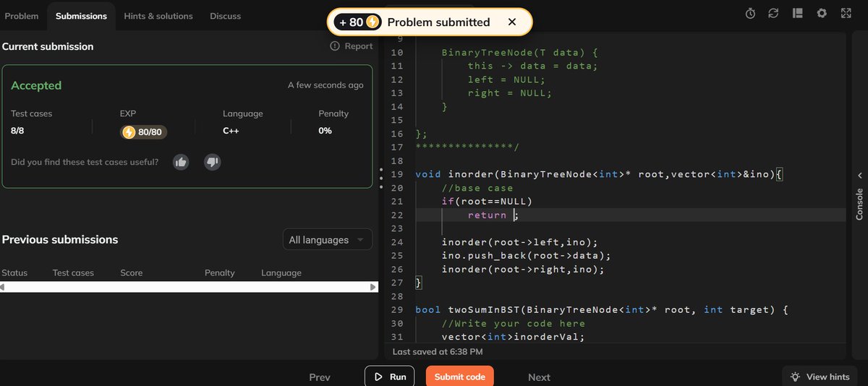868x386 pixels.
Task: Click the thumbs up feedback icon
Action: [x=181, y=162]
